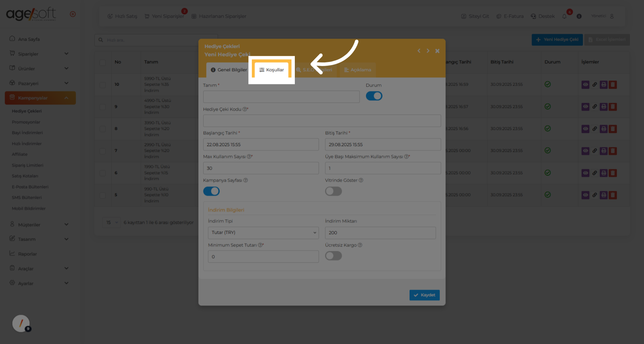644x344 pixels.
Task: Click the purple eye icon in row 9
Action: coord(585,107)
